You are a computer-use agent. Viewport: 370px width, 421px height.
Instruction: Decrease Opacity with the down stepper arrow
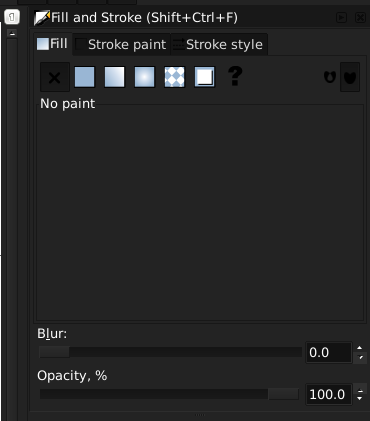pyautogui.click(x=359, y=399)
